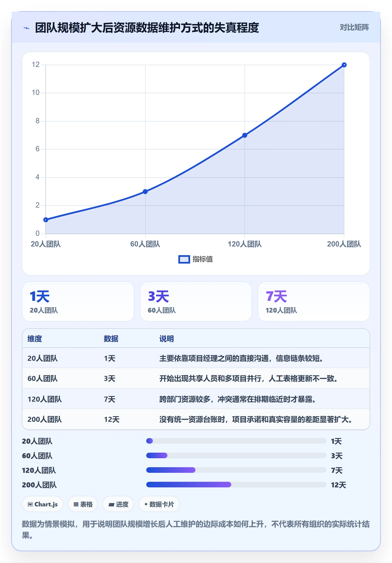Click the 12天 value in the table
392x563 pixels.
[112, 419]
